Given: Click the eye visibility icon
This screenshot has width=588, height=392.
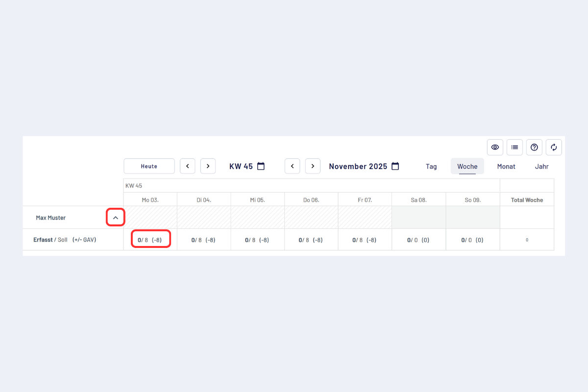Looking at the screenshot, I should (495, 147).
